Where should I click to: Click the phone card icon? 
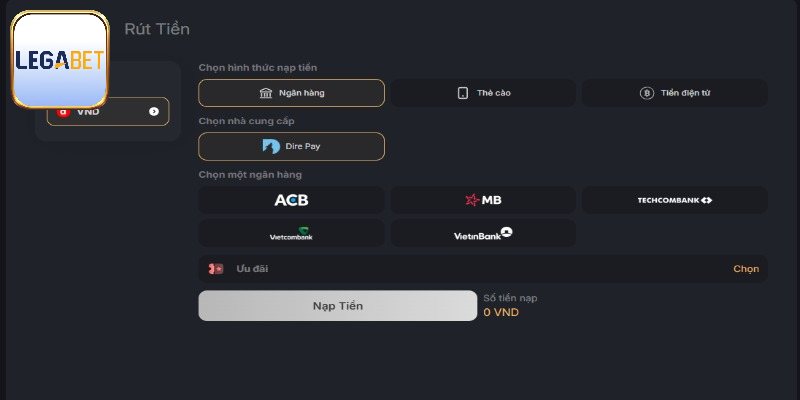tap(463, 93)
